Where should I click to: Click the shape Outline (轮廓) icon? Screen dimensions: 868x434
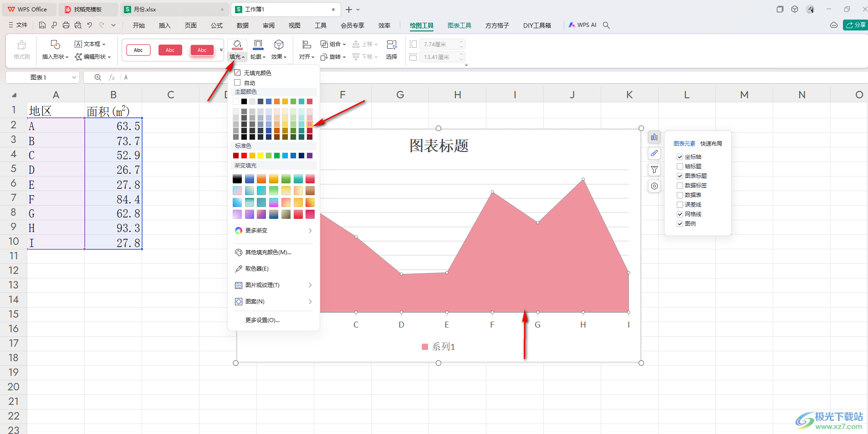258,45
